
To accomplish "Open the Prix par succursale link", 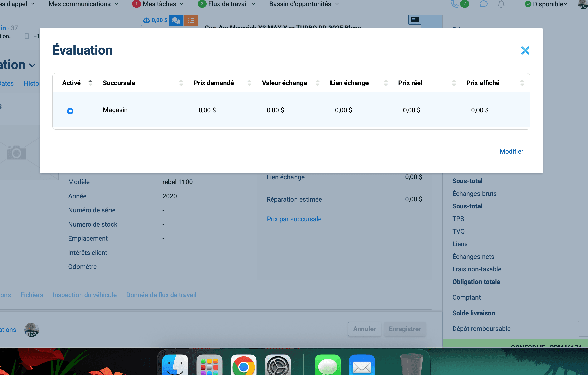I will 294,219.
